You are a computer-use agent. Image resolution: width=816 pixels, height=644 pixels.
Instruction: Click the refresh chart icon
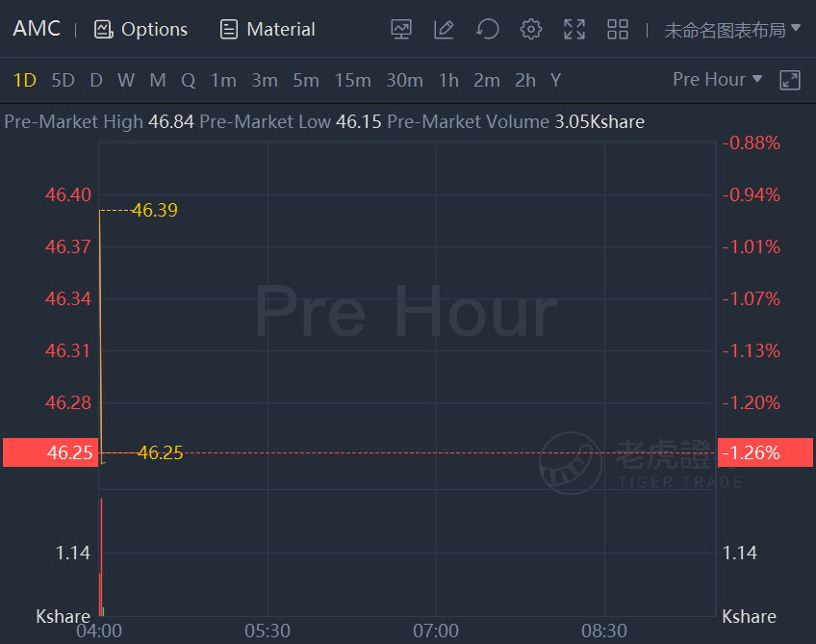click(x=488, y=29)
